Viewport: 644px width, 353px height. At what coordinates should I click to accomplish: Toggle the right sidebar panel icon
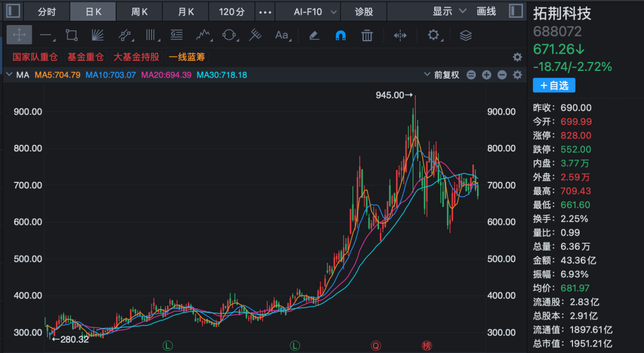click(x=516, y=11)
